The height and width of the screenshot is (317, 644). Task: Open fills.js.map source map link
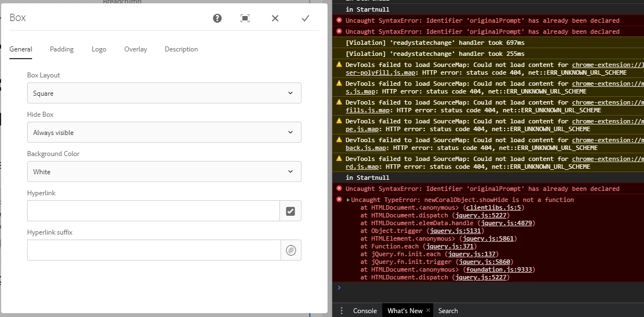point(367,111)
